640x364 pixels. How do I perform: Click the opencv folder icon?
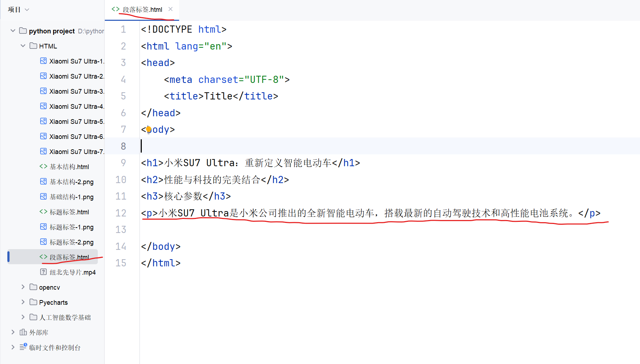click(x=33, y=287)
